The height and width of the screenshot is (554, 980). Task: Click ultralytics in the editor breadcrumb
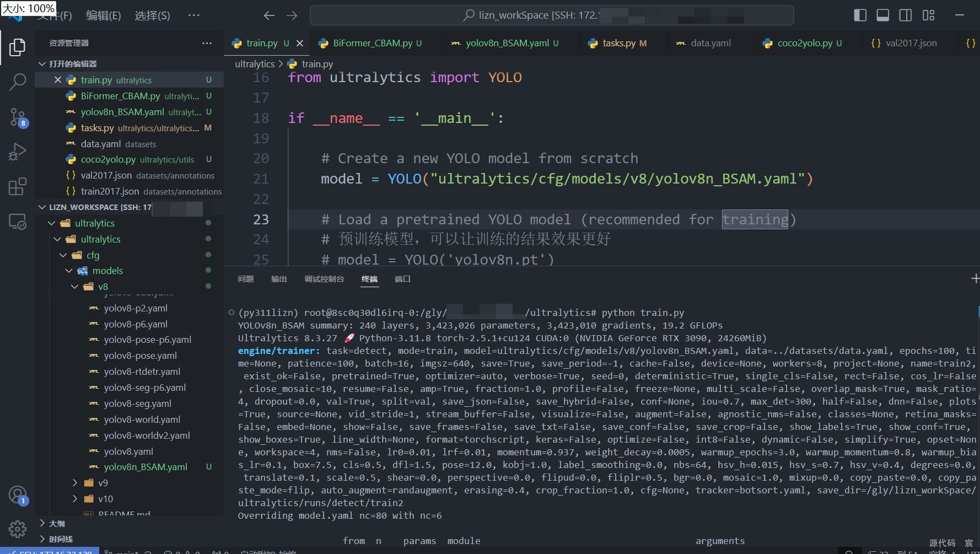click(255, 64)
